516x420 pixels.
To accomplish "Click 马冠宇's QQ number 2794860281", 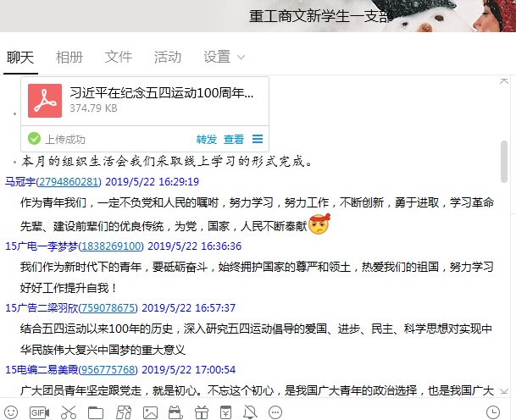I will pyautogui.click(x=69, y=181).
